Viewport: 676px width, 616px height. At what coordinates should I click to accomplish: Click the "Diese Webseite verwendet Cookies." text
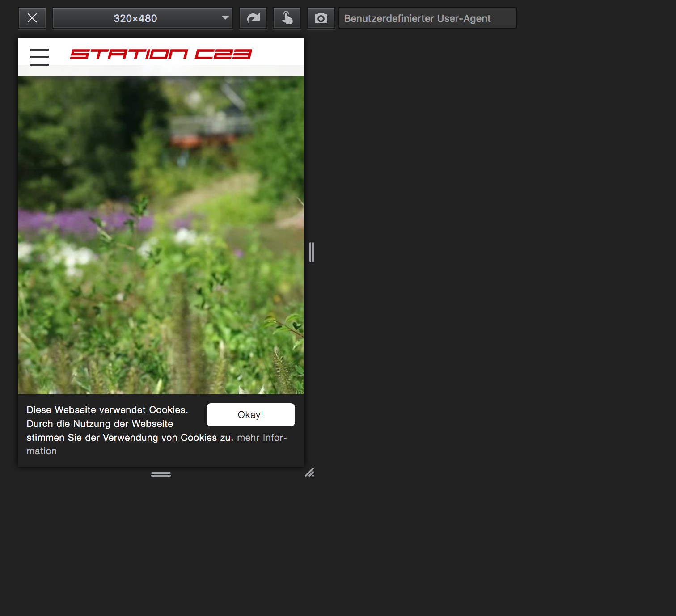tap(107, 410)
